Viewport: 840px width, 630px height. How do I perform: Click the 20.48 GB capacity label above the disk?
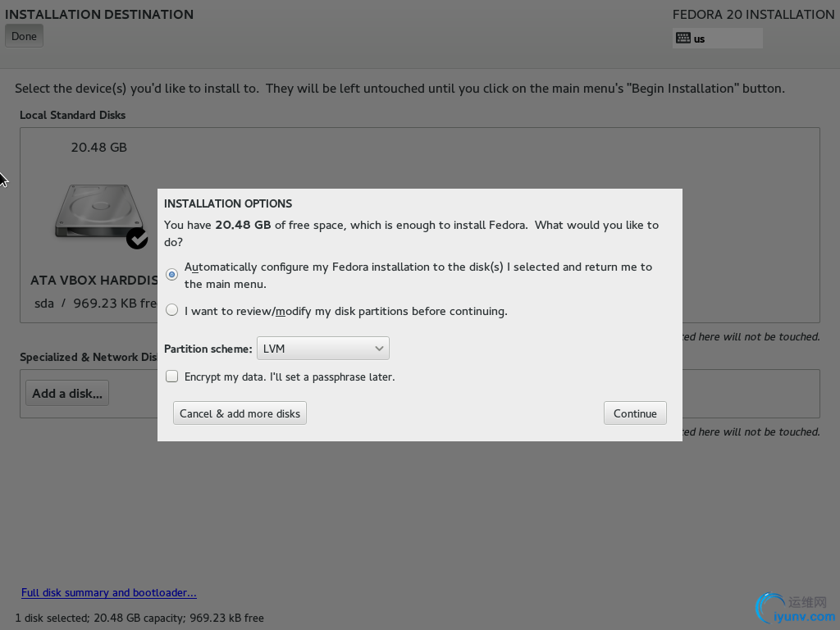point(98,148)
